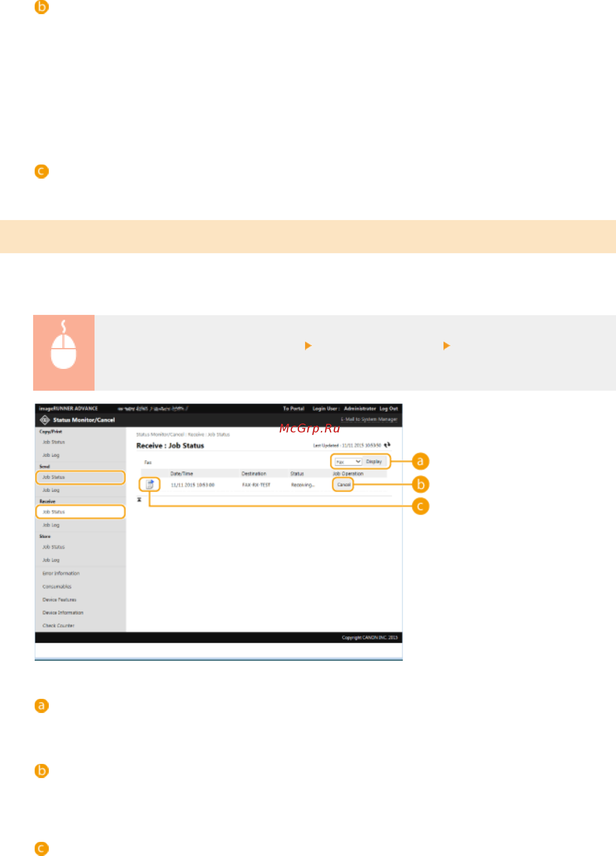Click the To Portal link

(293, 409)
